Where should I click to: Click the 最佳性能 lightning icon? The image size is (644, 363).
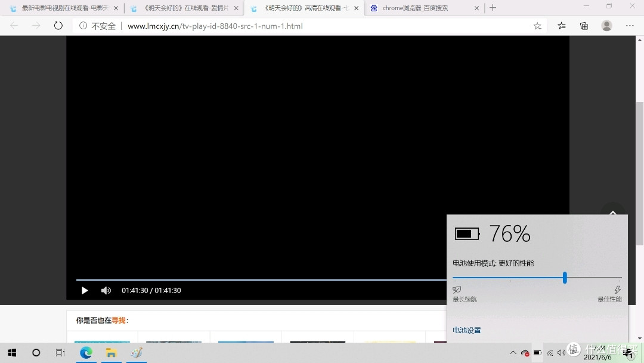point(617,290)
